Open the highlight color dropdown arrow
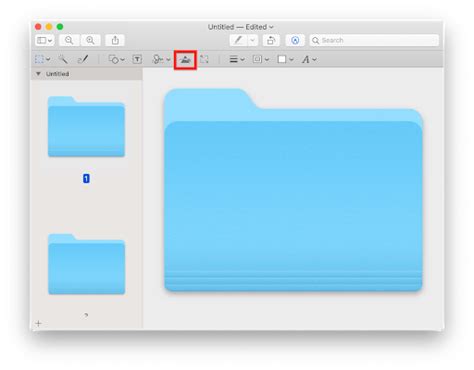 pyautogui.click(x=253, y=40)
